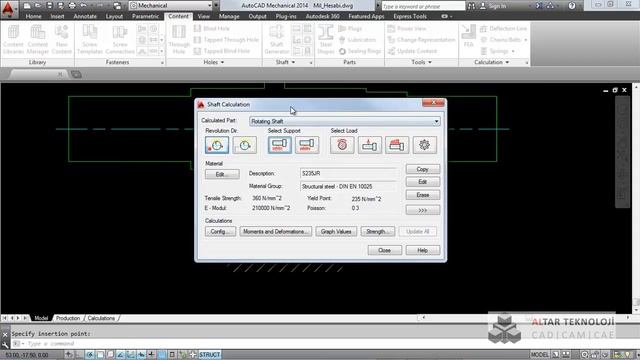Click Material Edit... button
The width and height of the screenshot is (640, 360).
coord(222,174)
